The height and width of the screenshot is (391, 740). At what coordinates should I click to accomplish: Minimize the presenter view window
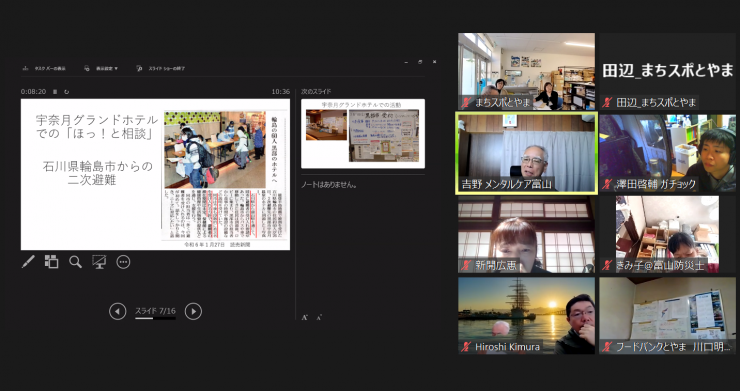pos(406,62)
